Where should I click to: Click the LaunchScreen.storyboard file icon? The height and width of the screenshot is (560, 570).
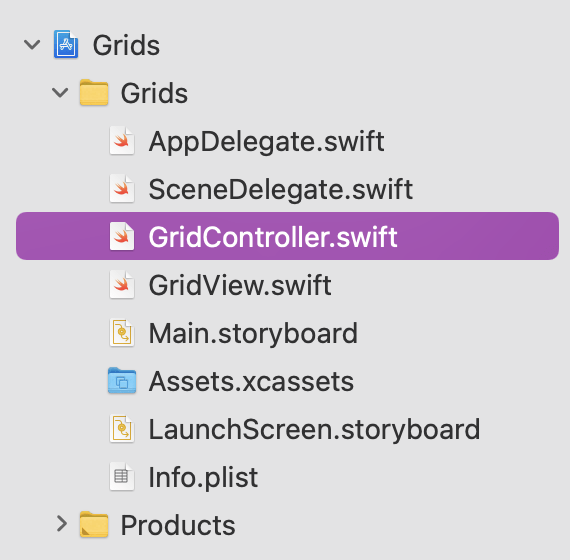coord(122,429)
